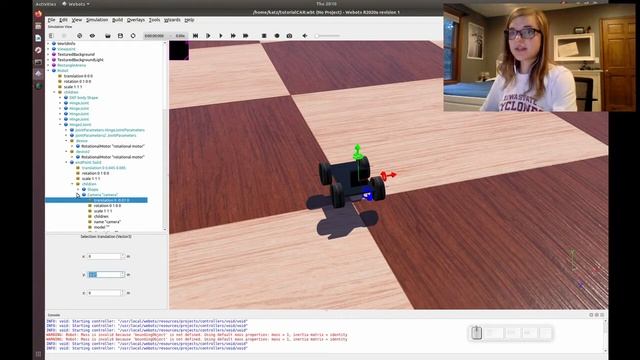Open the Overlays menu
Image resolution: width=640 pixels, height=360 pixels.
click(136, 20)
